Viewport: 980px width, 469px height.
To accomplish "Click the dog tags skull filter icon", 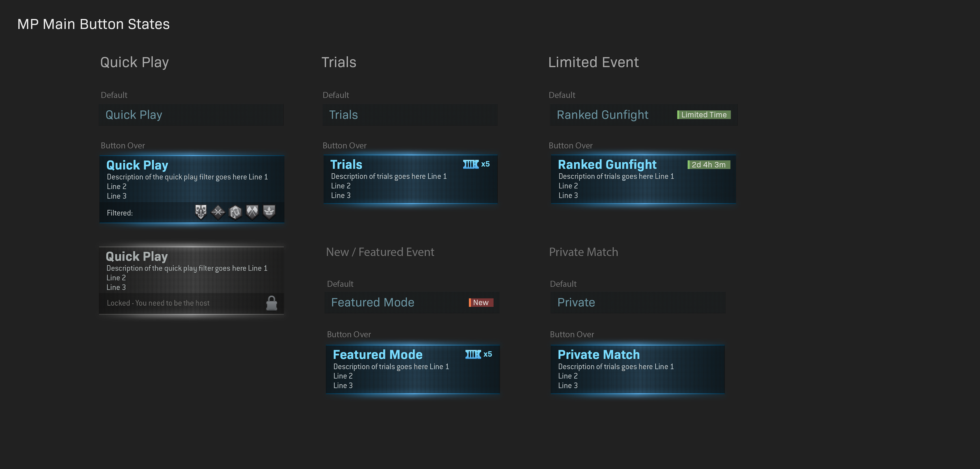I will 235,212.
